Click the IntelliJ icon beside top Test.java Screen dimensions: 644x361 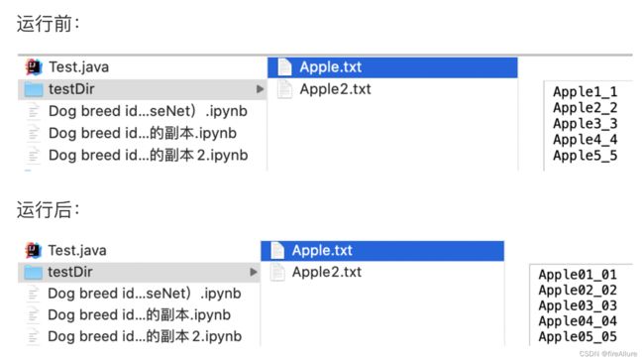(x=34, y=67)
